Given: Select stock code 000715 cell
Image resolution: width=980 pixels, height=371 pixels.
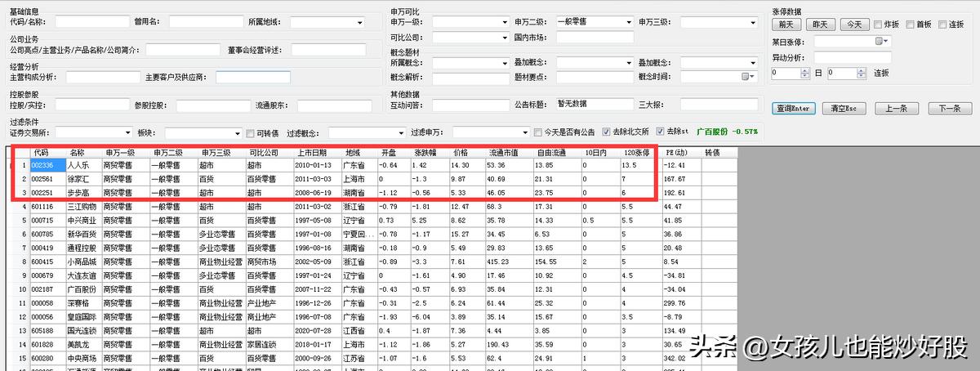Looking at the screenshot, I should 47,220.
